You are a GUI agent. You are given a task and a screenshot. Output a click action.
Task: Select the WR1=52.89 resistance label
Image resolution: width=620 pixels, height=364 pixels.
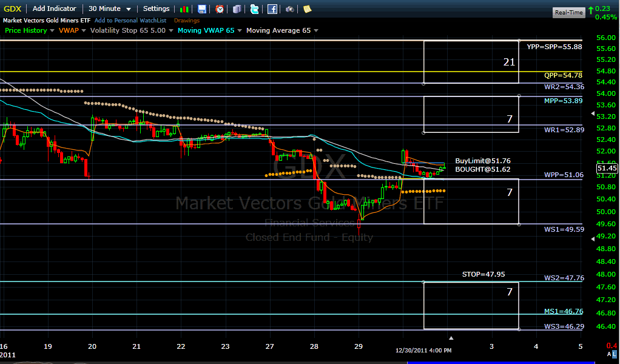coord(564,130)
